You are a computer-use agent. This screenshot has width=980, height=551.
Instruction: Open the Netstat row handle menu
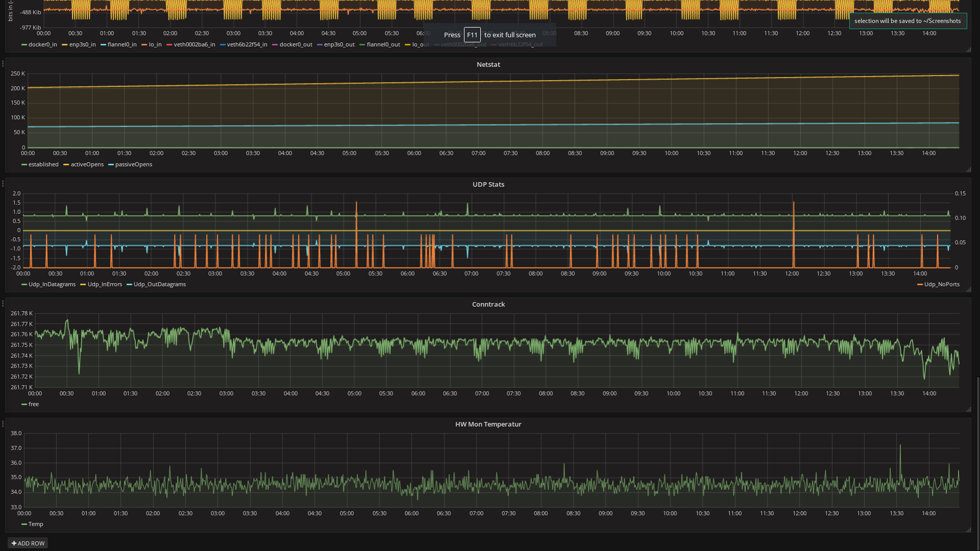pos(3,64)
